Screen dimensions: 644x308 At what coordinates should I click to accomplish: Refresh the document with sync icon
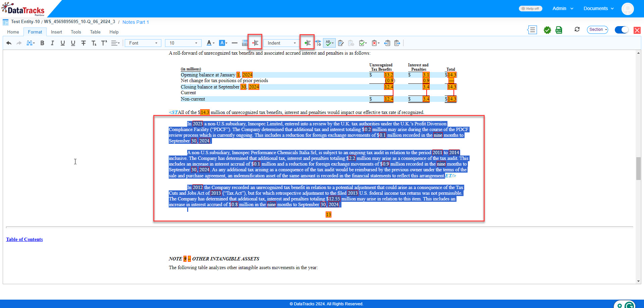tap(577, 29)
